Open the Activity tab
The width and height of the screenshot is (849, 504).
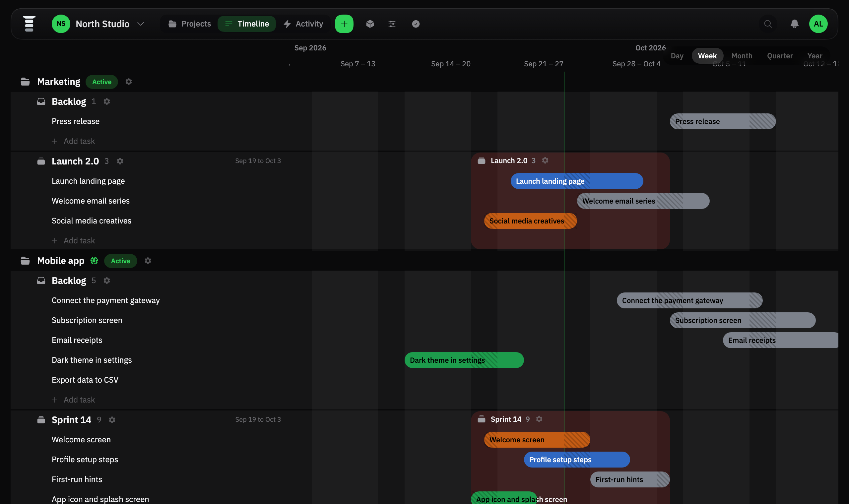303,24
